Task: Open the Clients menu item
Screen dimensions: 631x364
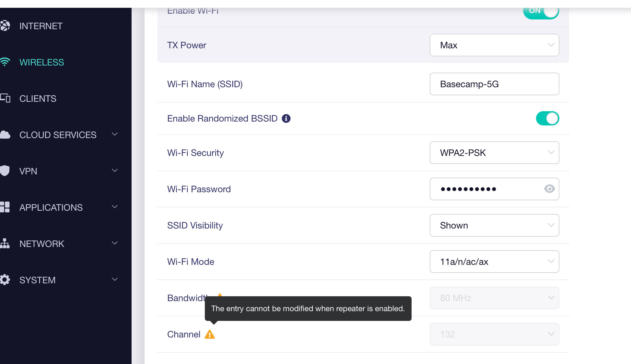Action: (x=38, y=99)
